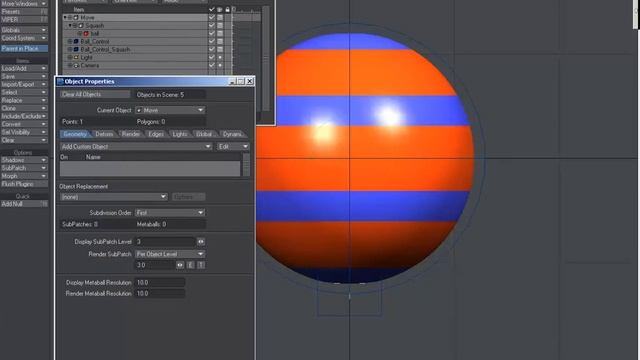Open the Add Custom Object dropdown
Image resolution: width=640 pixels, height=360 pixels.
(x=136, y=147)
